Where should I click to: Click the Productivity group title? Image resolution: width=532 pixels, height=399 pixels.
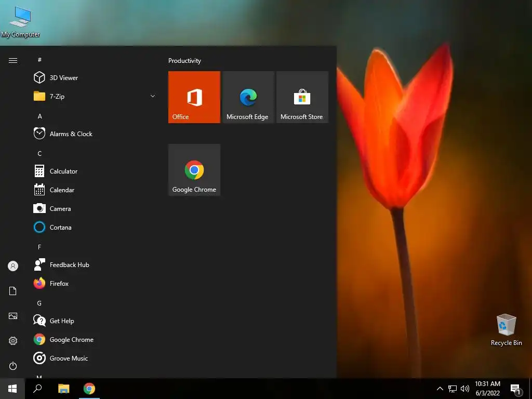[x=184, y=61]
